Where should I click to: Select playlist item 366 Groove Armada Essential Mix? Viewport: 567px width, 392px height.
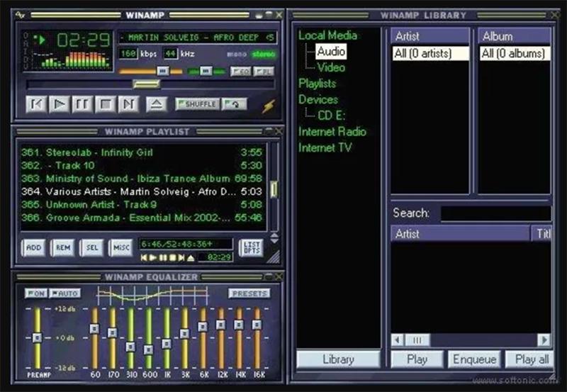click(141, 218)
